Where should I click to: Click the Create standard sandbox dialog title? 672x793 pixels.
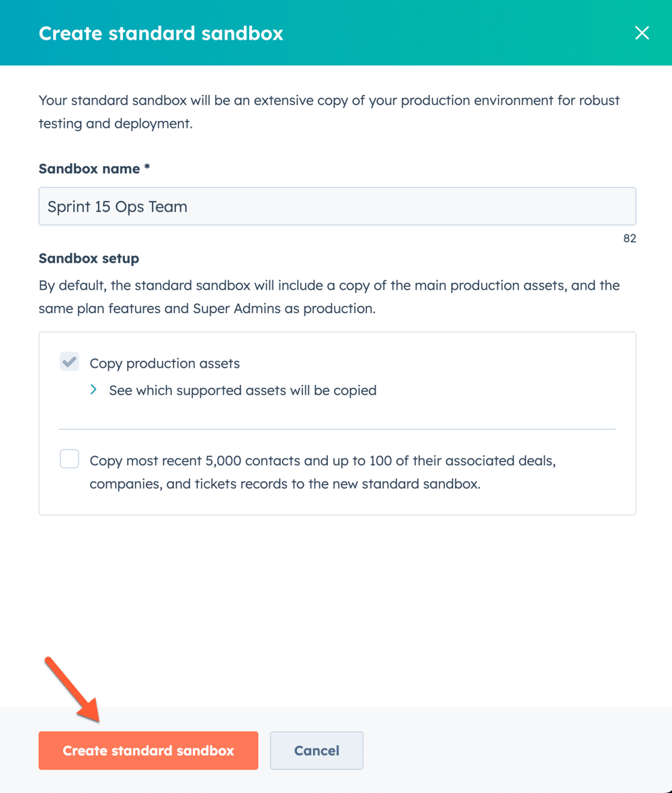(161, 32)
